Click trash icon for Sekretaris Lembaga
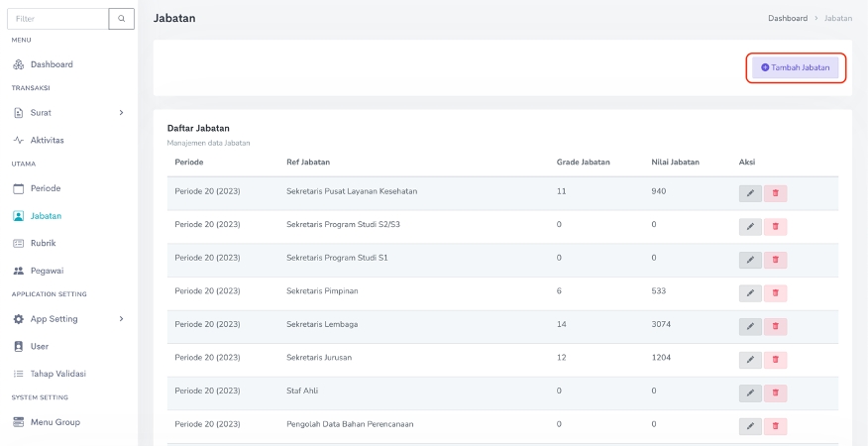The height and width of the screenshot is (446, 868). click(x=775, y=326)
